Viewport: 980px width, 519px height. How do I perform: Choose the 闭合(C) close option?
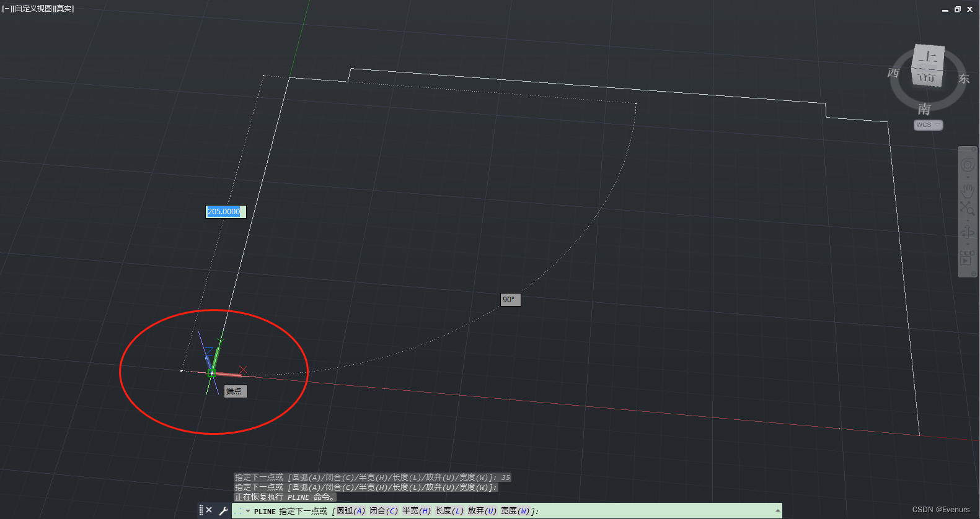[x=384, y=511]
